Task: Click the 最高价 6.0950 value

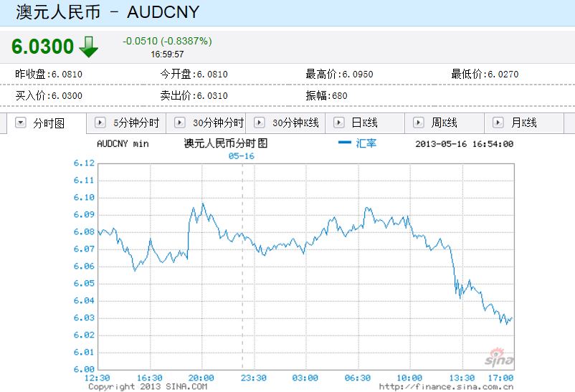Action: tap(339, 74)
